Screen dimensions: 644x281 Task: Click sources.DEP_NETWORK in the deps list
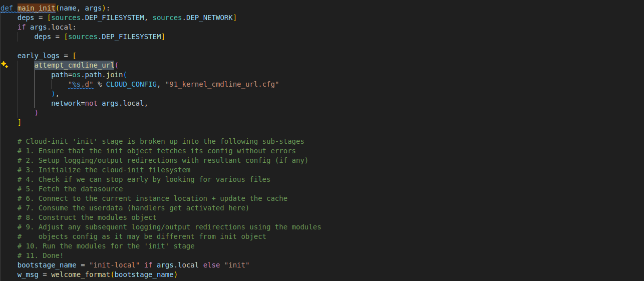[x=192, y=18]
